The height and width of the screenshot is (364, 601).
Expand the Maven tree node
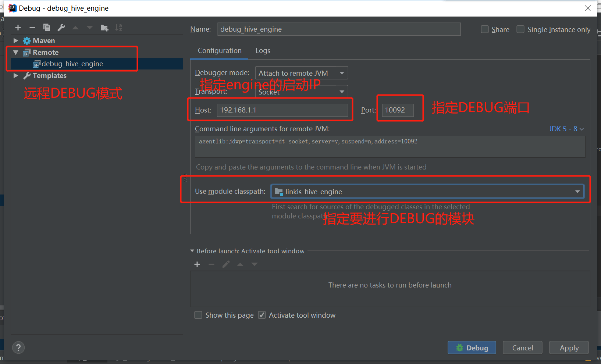pyautogui.click(x=16, y=40)
